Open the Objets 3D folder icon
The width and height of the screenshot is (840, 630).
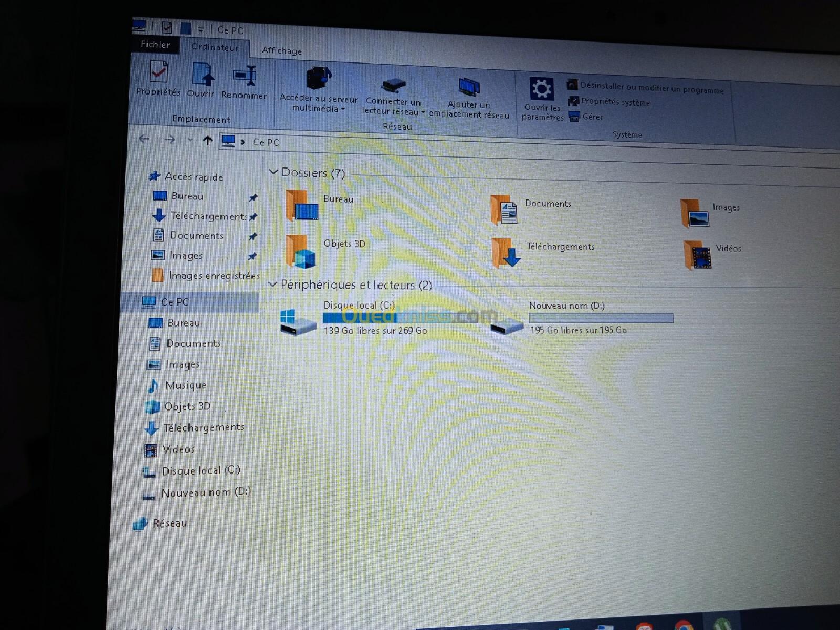[301, 252]
